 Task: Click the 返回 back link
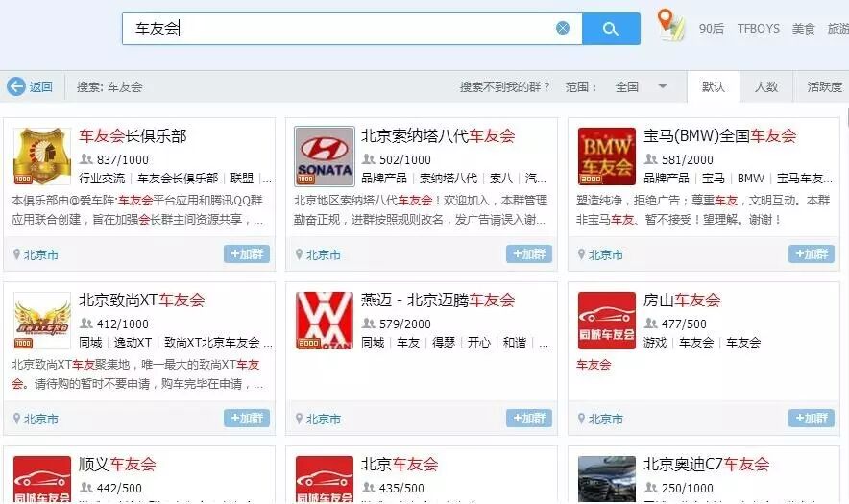(x=41, y=86)
